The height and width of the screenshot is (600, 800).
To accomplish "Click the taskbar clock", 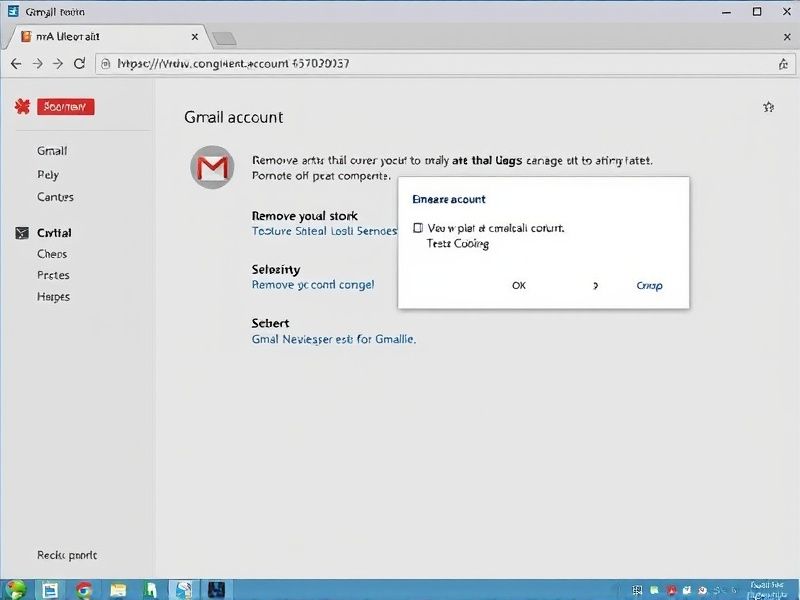I will coord(767,590).
